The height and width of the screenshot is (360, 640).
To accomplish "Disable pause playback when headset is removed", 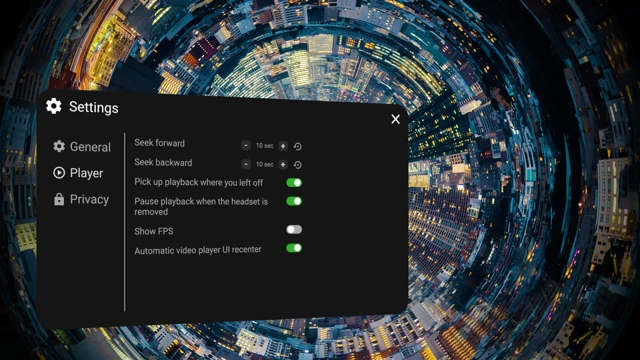I will click(x=294, y=201).
